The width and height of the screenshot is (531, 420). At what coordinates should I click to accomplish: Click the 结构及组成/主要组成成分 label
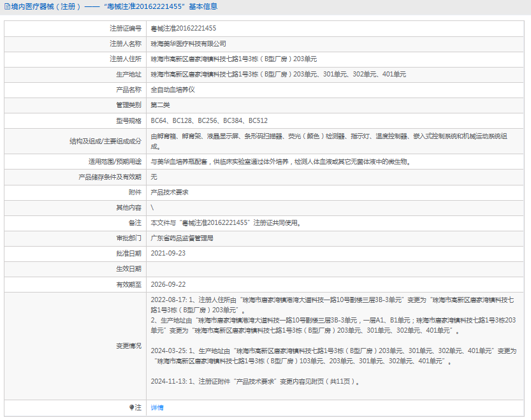[105, 141]
